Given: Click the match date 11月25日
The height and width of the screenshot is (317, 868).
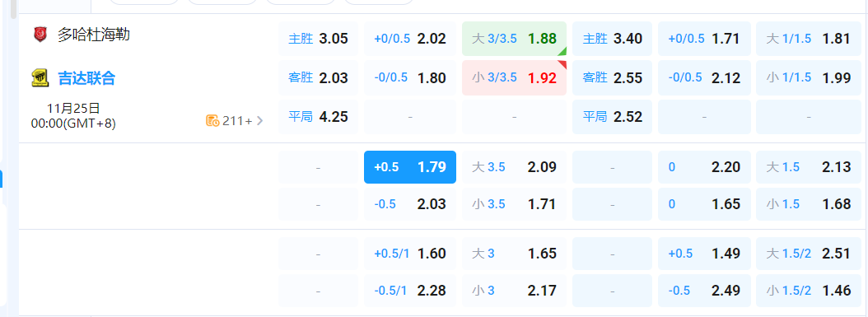Looking at the screenshot, I should 73,109.
